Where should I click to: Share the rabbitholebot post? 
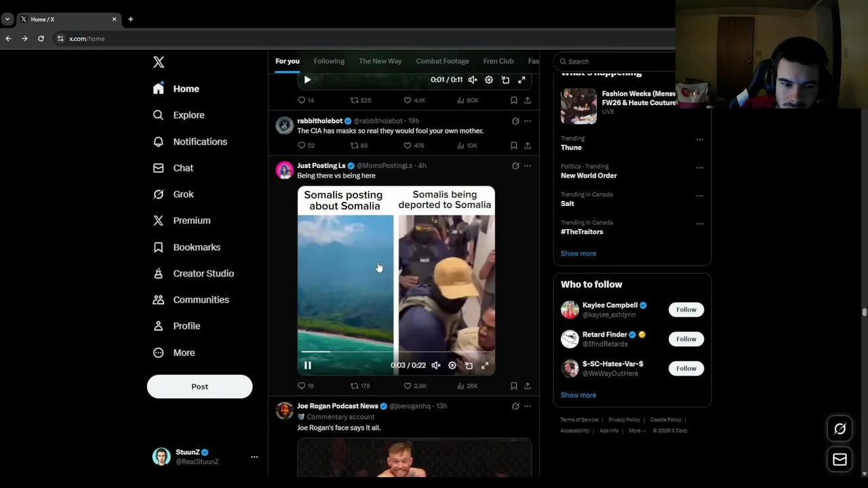[527, 145]
